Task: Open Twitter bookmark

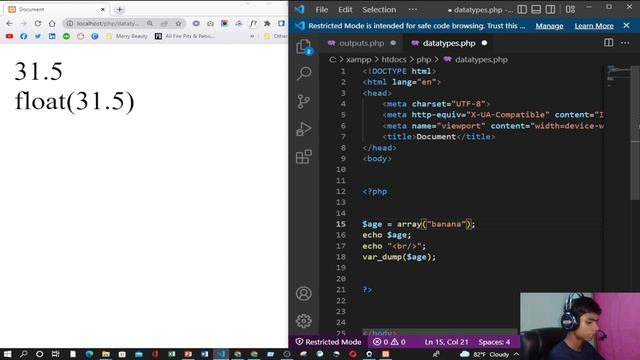Action: (38, 36)
